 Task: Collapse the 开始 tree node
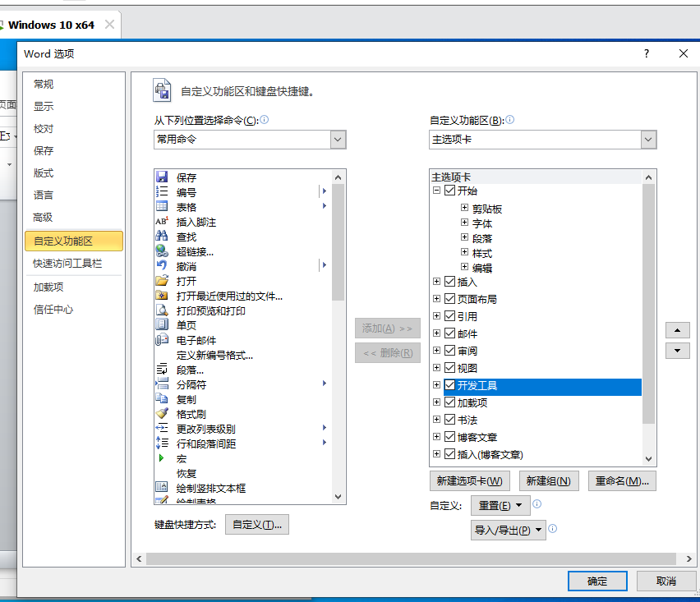click(x=436, y=191)
